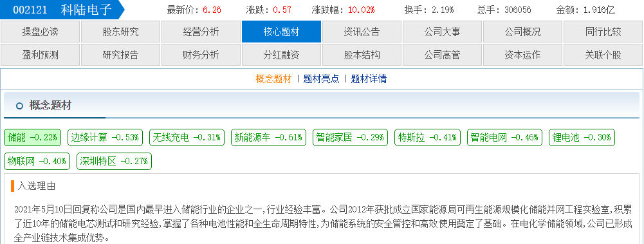Click the 涨跌幅 10.02% value
644x244 pixels.
(362, 10)
